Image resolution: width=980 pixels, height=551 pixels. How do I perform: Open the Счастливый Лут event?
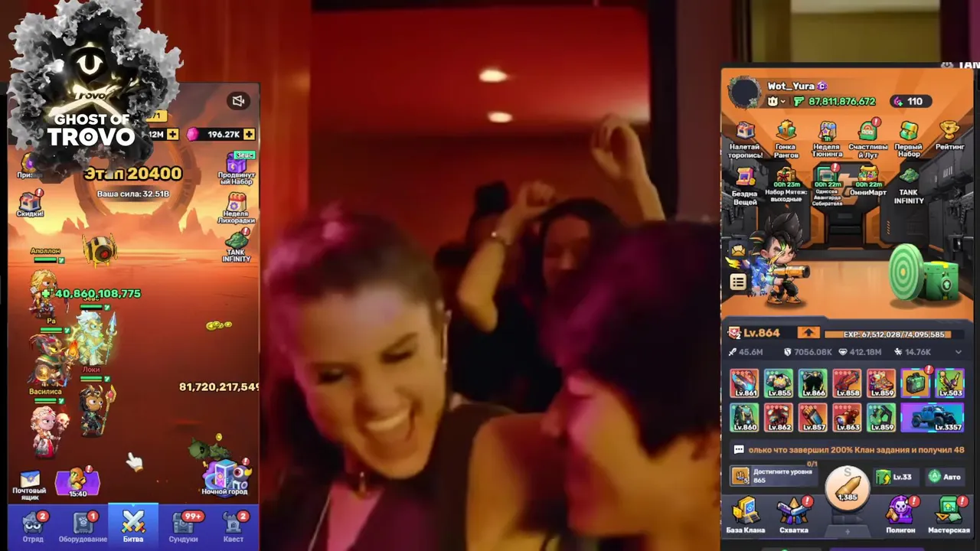(867, 139)
